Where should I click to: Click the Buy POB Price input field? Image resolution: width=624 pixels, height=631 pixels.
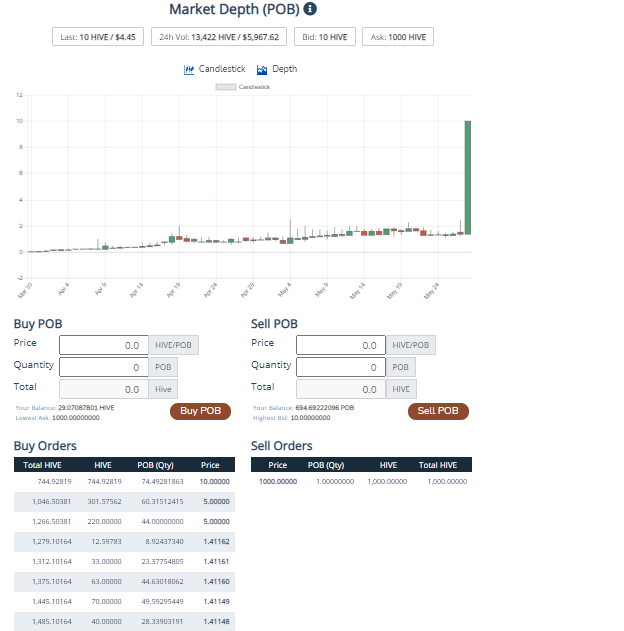104,345
